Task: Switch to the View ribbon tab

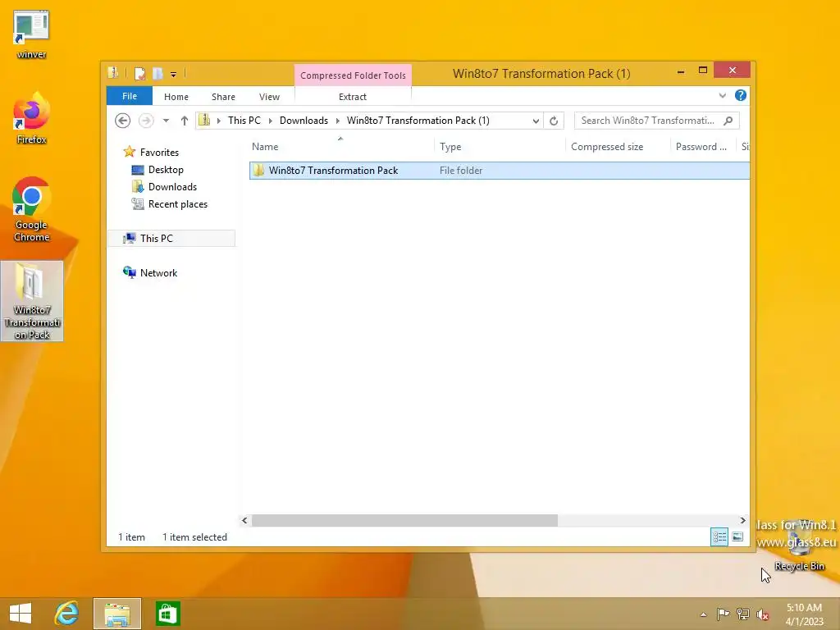Action: coord(269,97)
